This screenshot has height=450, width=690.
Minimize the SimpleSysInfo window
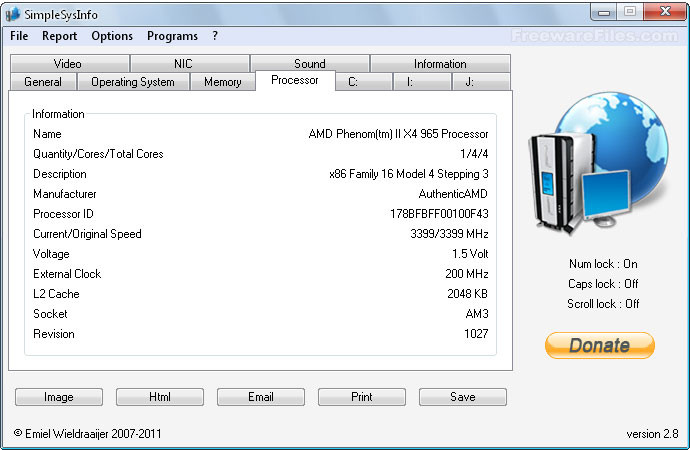(x=604, y=12)
